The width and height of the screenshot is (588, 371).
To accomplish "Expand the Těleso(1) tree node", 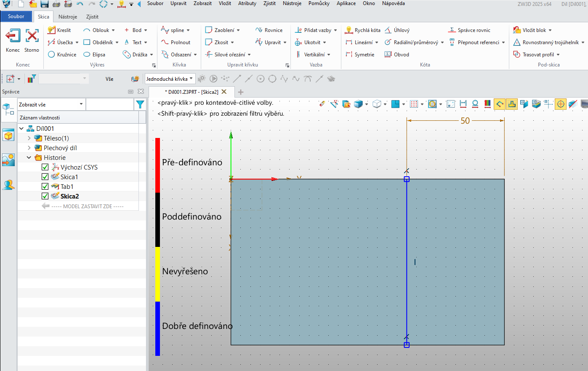I will coord(29,138).
